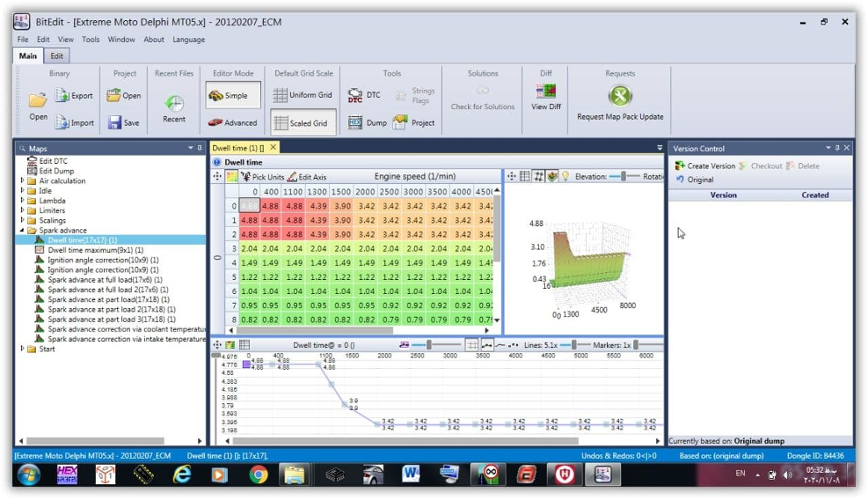Toggle lines with markers graph mode
This screenshot has width=868, height=500.
click(486, 345)
